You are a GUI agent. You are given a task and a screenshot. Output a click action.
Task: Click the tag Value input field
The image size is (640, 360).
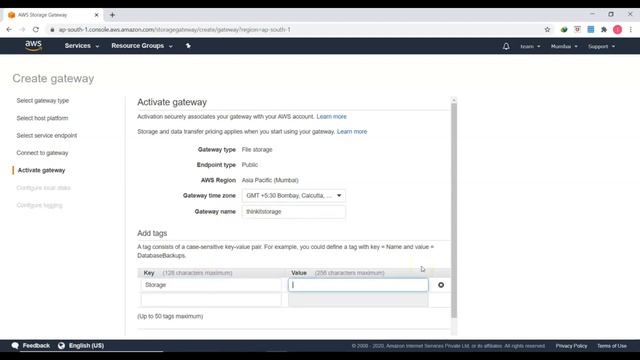[x=358, y=285]
